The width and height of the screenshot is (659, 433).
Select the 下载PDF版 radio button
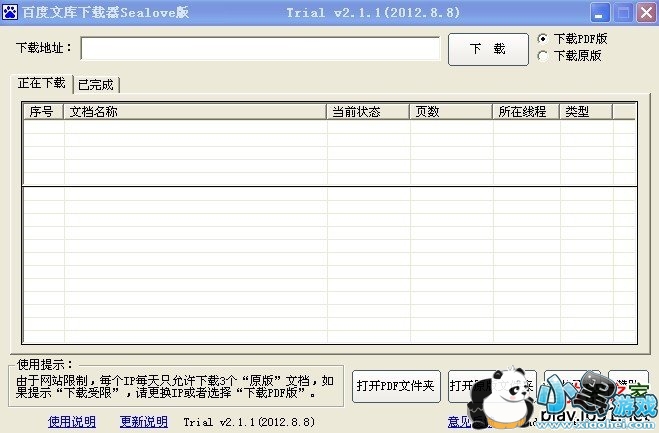(x=543, y=39)
